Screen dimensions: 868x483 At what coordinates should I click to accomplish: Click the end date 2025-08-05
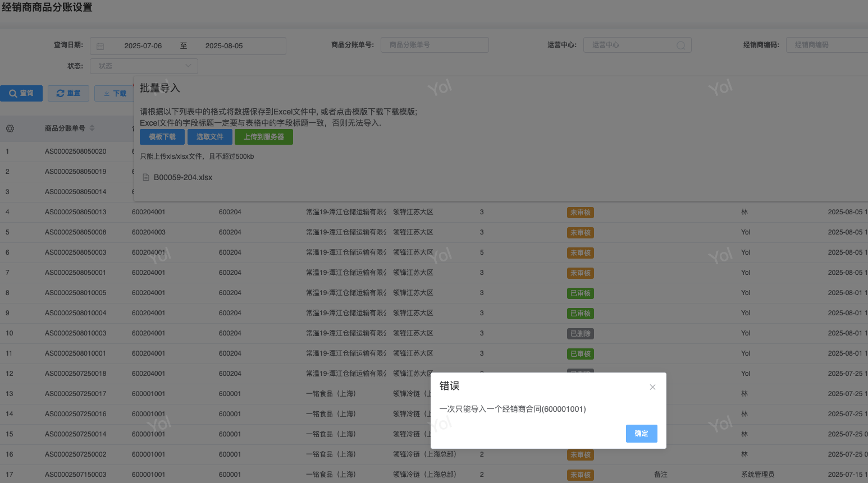click(224, 46)
